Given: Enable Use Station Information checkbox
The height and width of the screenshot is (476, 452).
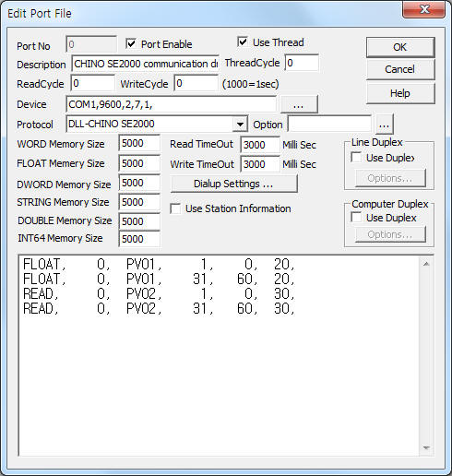Looking at the screenshot, I should [175, 208].
